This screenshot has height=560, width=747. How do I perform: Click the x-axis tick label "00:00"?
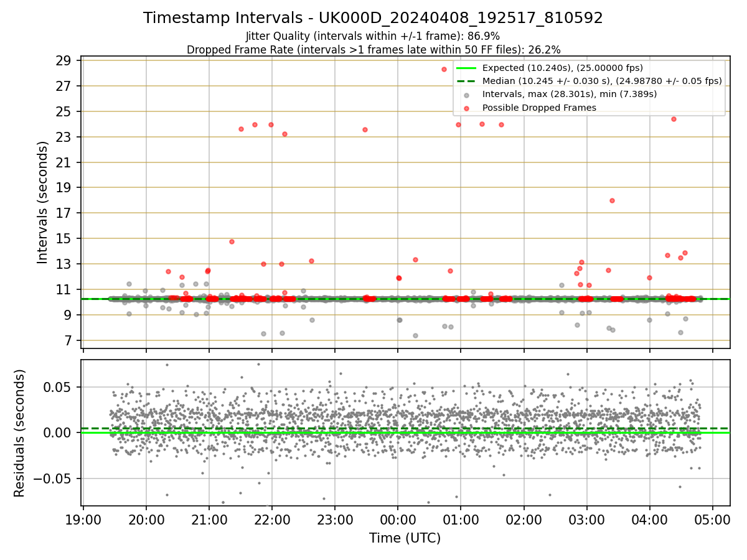click(x=398, y=520)
